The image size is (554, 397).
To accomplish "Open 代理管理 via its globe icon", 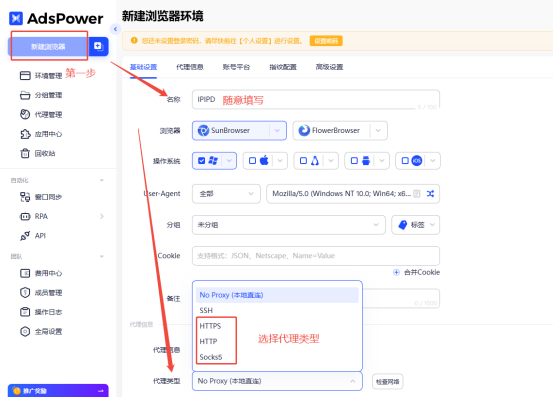I will tap(25, 114).
